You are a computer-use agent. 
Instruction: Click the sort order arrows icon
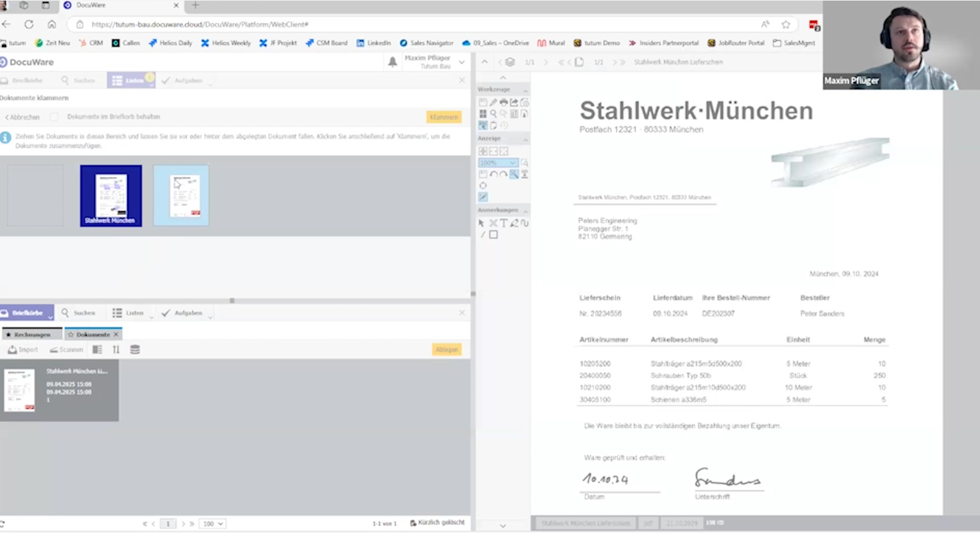[x=116, y=350]
